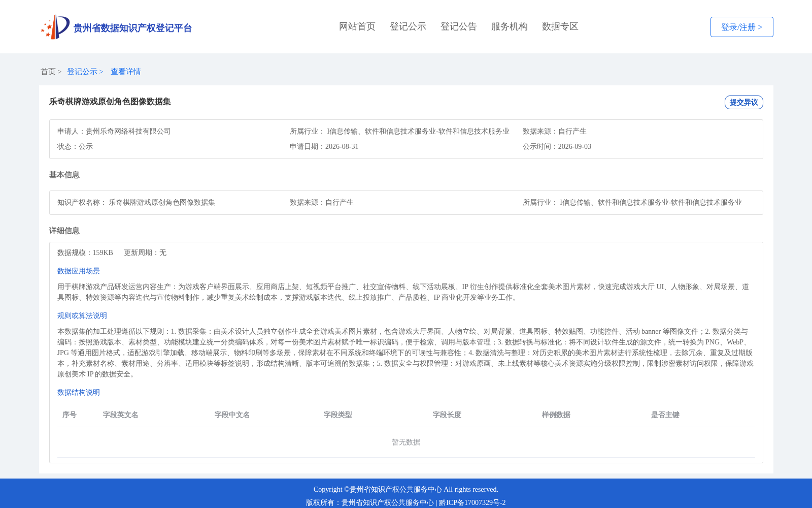Click 更新周期：无 text

[145, 252]
